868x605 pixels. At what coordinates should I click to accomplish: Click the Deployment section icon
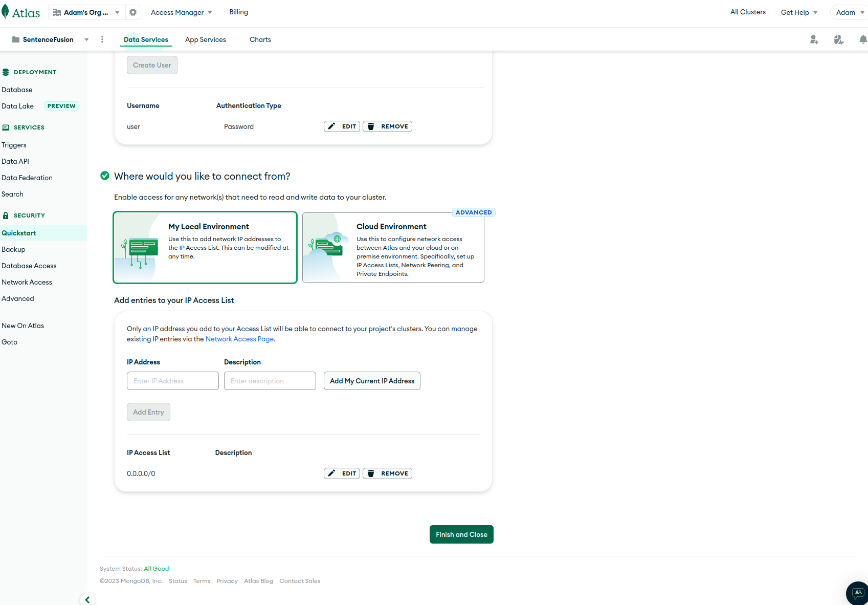(x=6, y=72)
